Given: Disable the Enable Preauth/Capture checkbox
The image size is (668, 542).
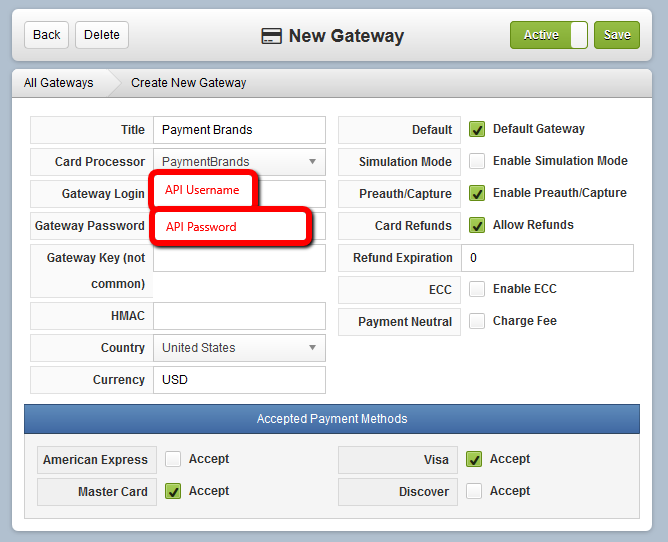Looking at the screenshot, I should pos(477,193).
